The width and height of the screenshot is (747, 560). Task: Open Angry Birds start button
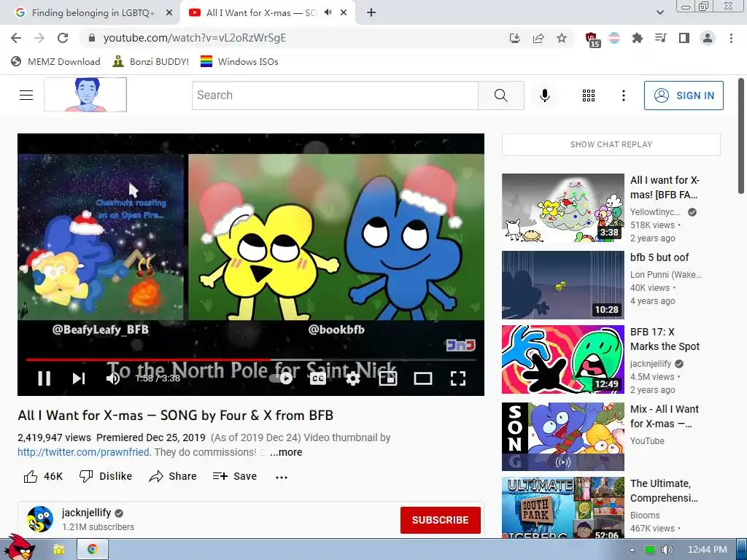[x=19, y=546]
